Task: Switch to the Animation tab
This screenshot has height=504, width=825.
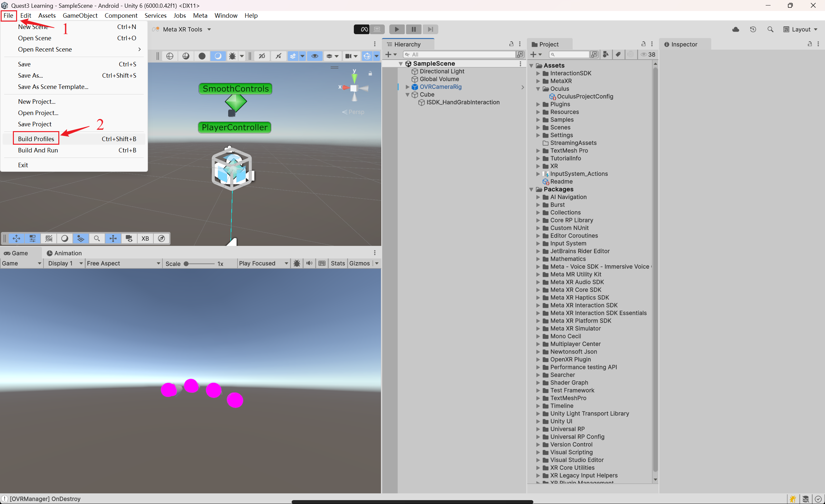Action: tap(64, 253)
